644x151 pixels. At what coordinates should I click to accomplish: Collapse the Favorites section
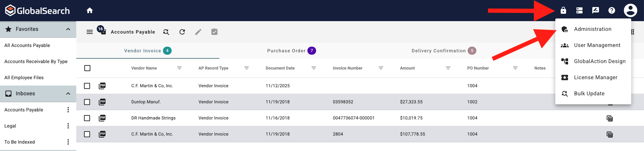tap(68, 29)
